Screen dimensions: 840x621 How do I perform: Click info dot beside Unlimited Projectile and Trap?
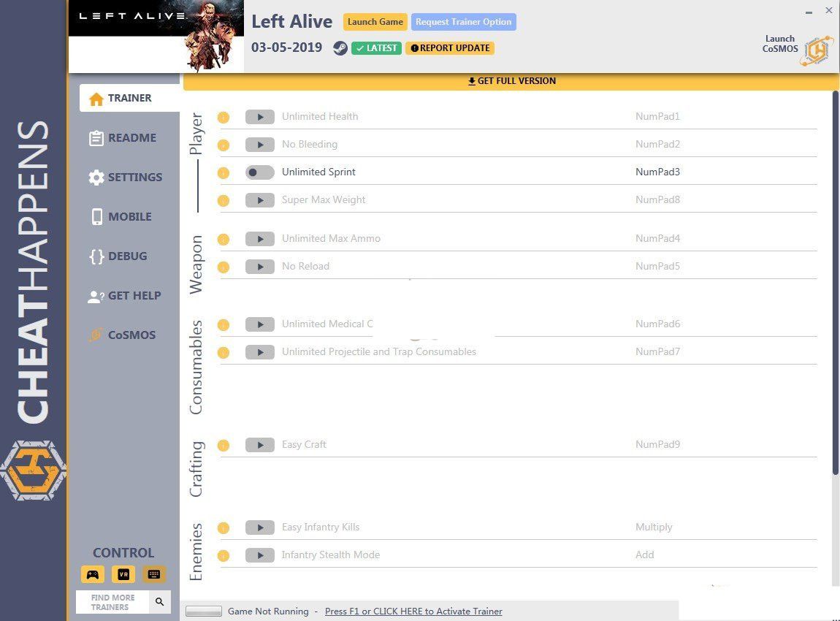(224, 353)
